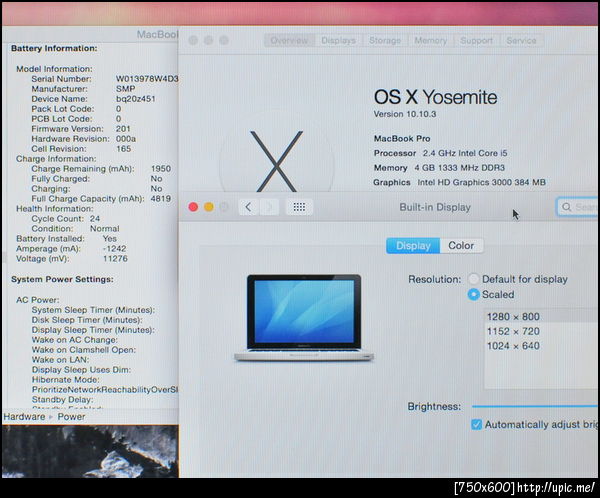
Task: Click the Manufacturer value SMP
Action: tap(126, 89)
